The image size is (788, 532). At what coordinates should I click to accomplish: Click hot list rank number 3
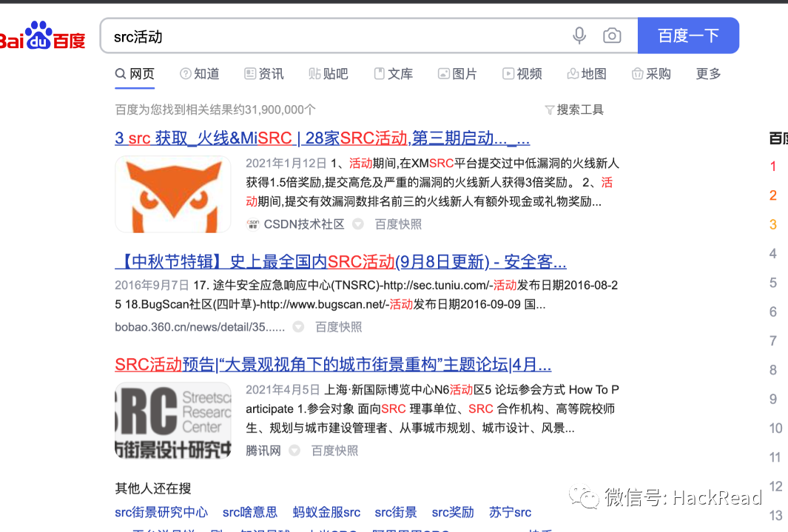773,224
